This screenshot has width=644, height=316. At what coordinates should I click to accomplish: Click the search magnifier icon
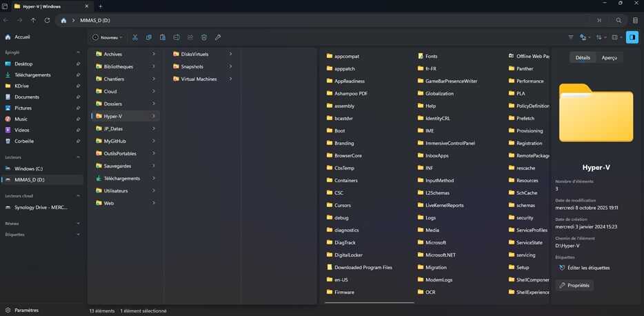tap(618, 20)
